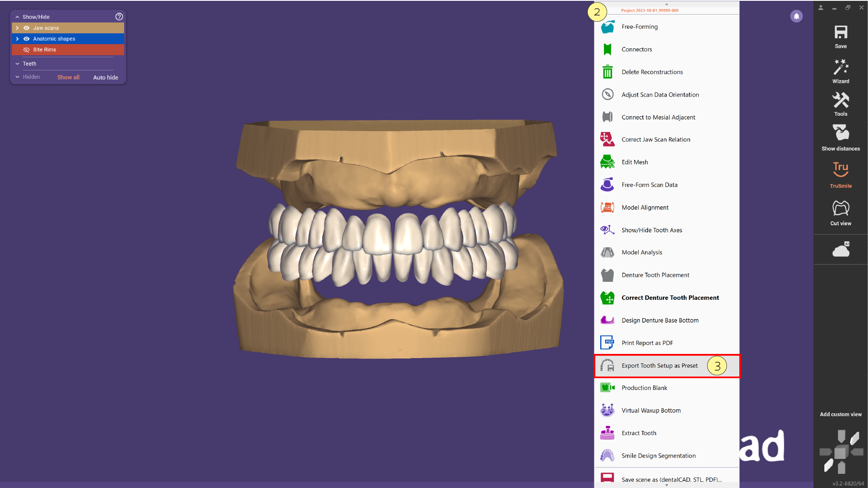This screenshot has width=868, height=488.
Task: Click the view orientation cube
Action: (841, 452)
